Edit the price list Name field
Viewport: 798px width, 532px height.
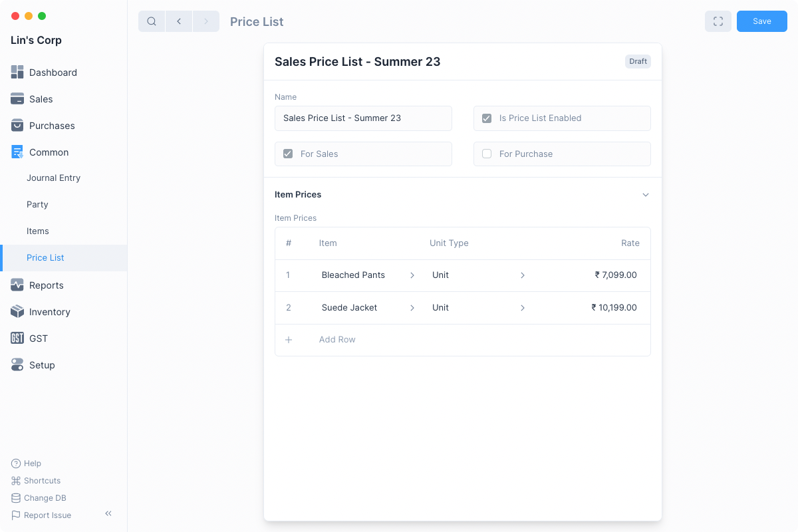click(x=363, y=118)
